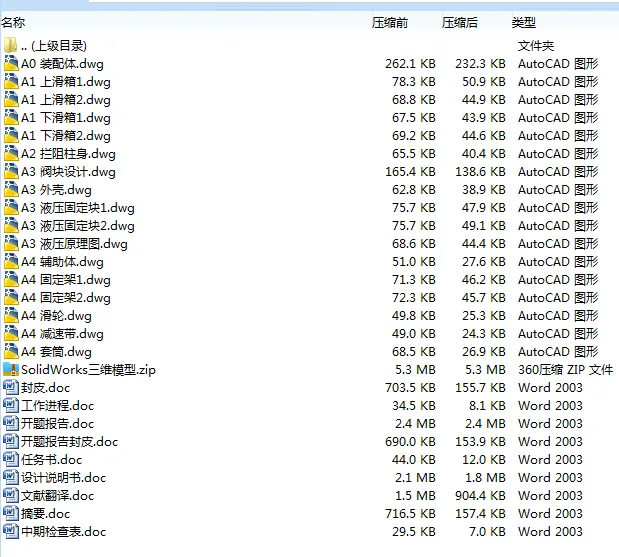Click the 设计说明书.doc Word icon
The height and width of the screenshot is (557, 619).
tap(11, 478)
